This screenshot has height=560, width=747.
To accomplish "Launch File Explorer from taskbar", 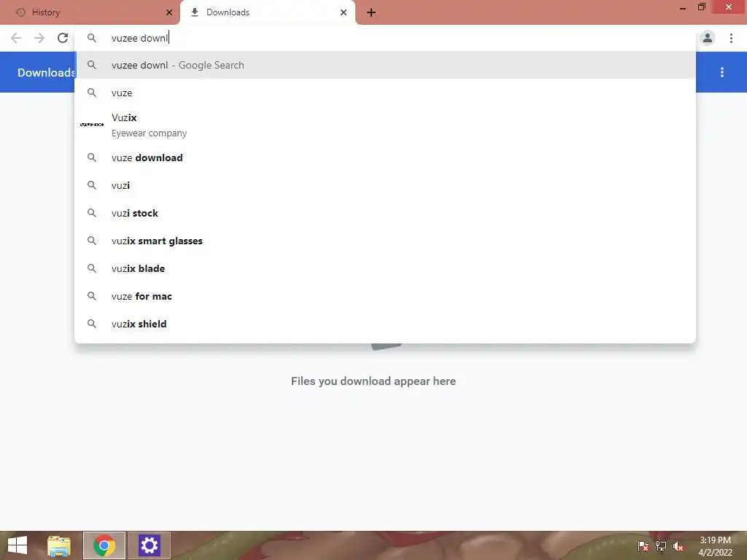I will [x=59, y=545].
